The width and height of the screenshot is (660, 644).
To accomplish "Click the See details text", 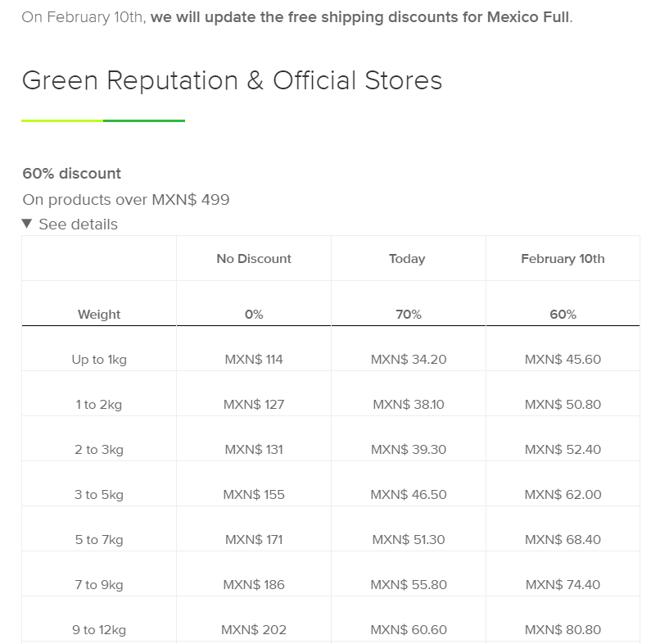I will [78, 224].
